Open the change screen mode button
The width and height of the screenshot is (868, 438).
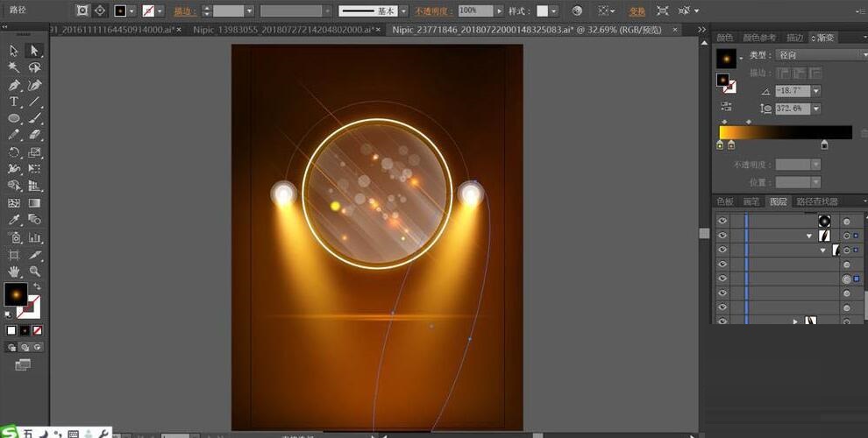point(23,364)
